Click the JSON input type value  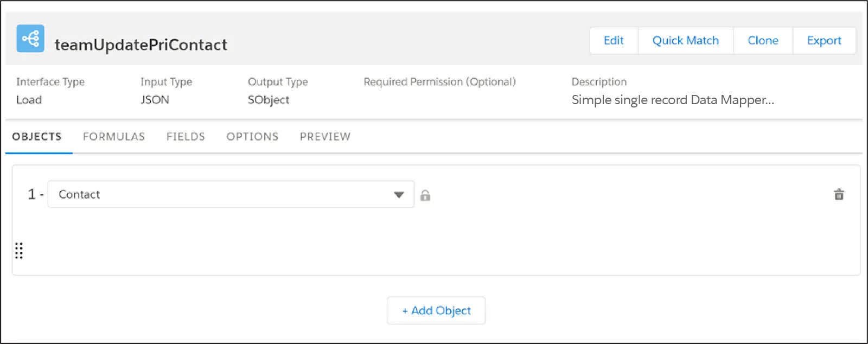(155, 100)
